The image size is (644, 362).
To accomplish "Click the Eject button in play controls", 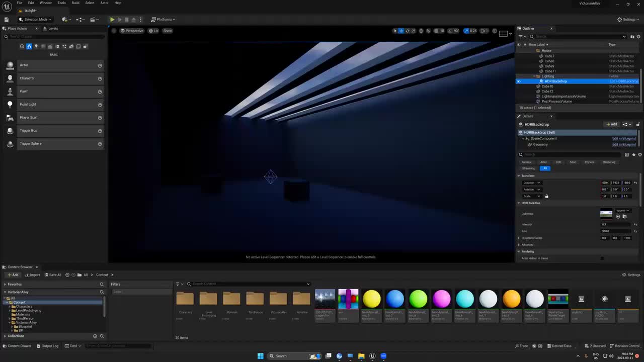I will [x=133, y=19].
